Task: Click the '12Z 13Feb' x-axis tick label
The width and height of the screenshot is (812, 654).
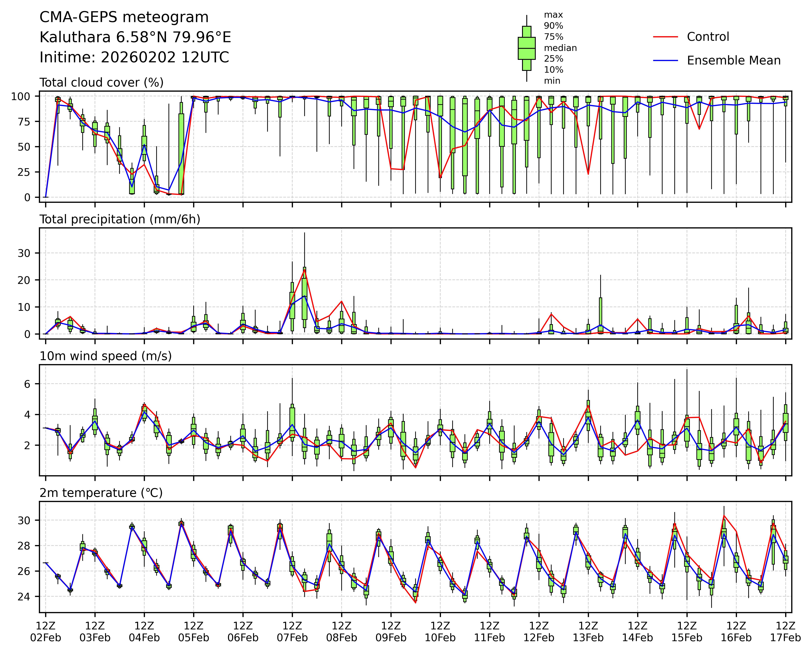Action: tap(588, 632)
